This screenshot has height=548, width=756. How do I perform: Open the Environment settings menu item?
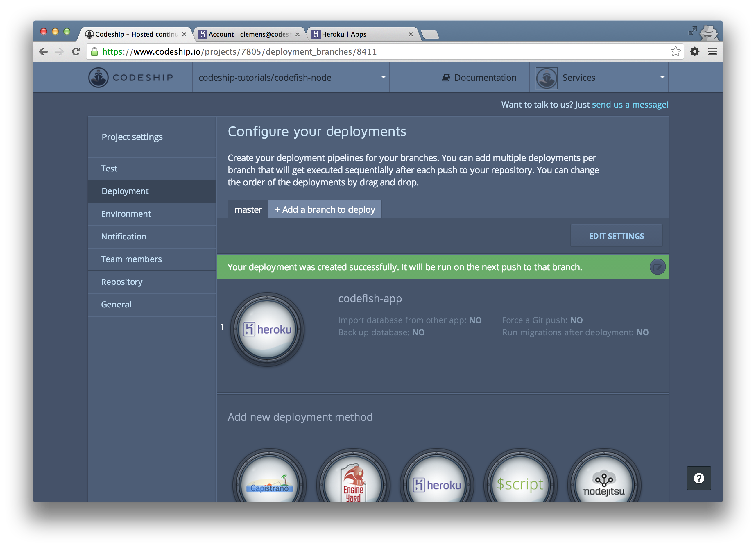pos(126,214)
